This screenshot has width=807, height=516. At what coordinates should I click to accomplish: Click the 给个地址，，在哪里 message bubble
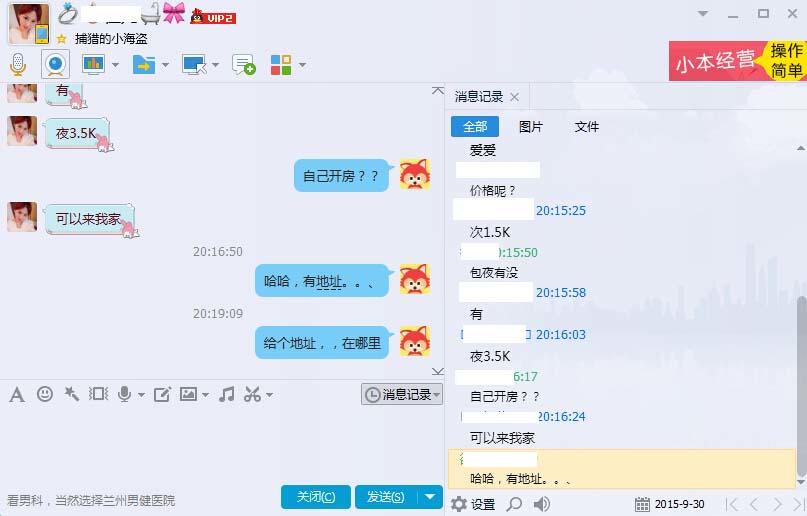[322, 343]
